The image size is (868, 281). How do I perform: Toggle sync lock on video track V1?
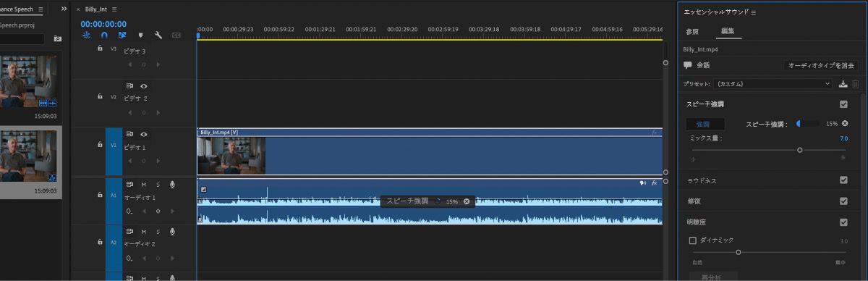130,134
